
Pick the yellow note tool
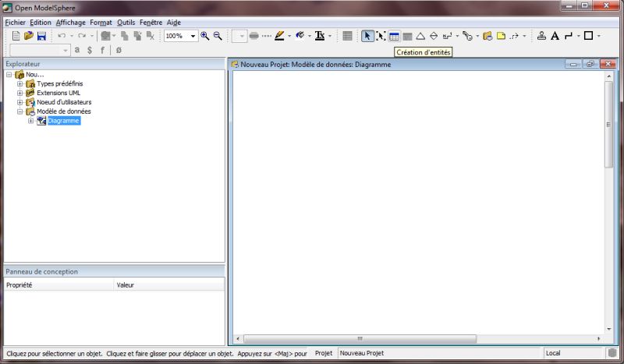[502, 36]
